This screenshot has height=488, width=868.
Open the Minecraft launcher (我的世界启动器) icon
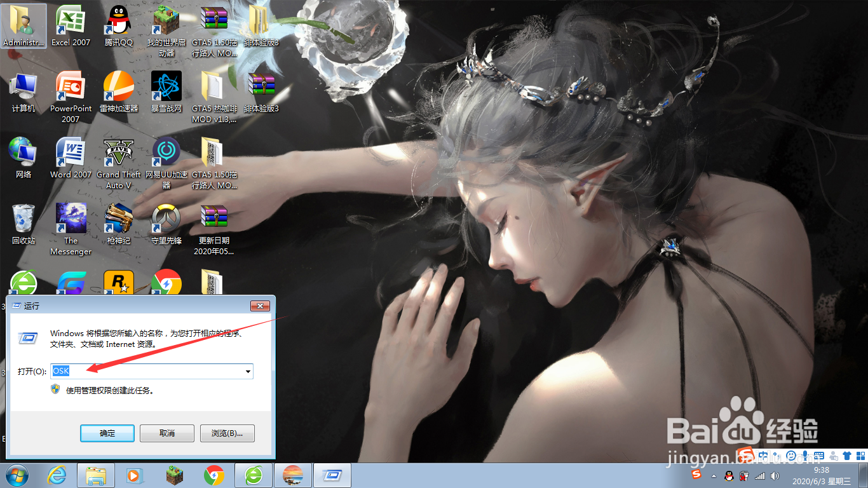tap(166, 32)
